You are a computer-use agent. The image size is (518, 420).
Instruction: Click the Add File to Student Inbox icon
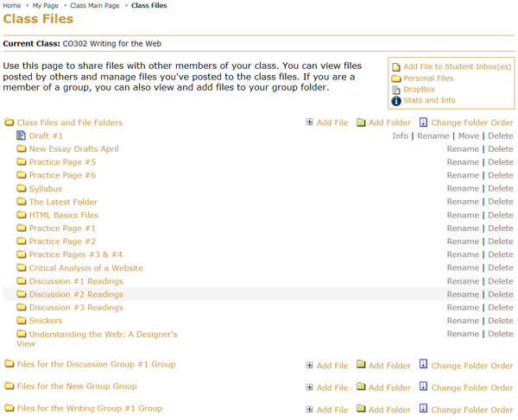click(396, 67)
